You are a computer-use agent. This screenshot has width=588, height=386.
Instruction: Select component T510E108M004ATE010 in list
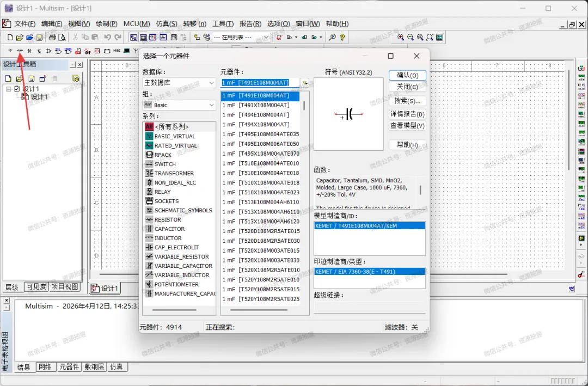261,163
